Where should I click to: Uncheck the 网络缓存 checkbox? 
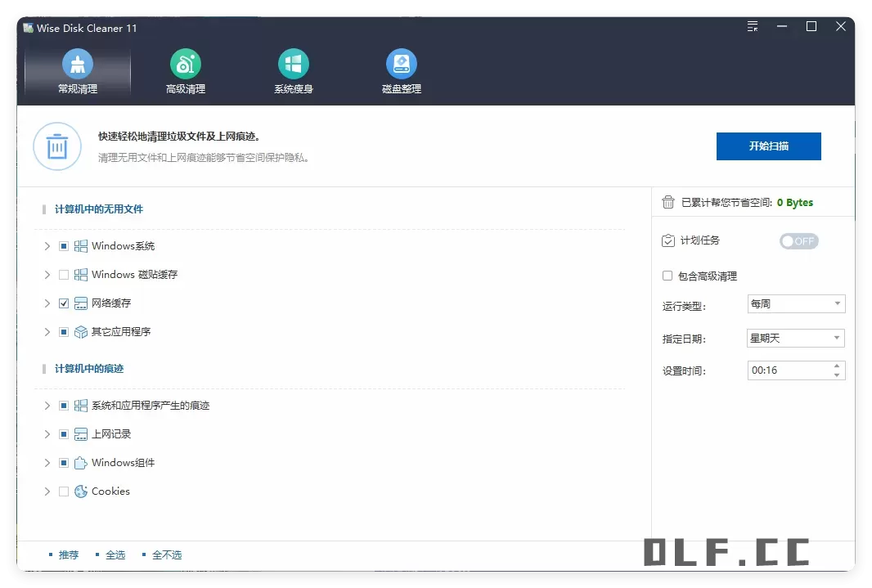(63, 303)
